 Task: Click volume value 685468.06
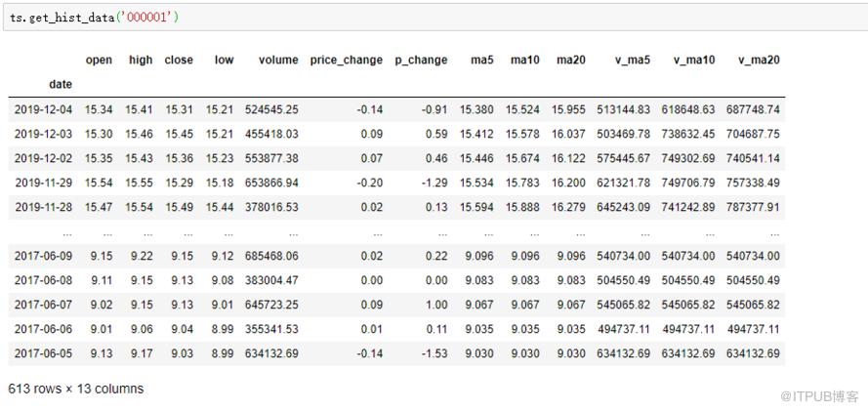pyautogui.click(x=271, y=256)
